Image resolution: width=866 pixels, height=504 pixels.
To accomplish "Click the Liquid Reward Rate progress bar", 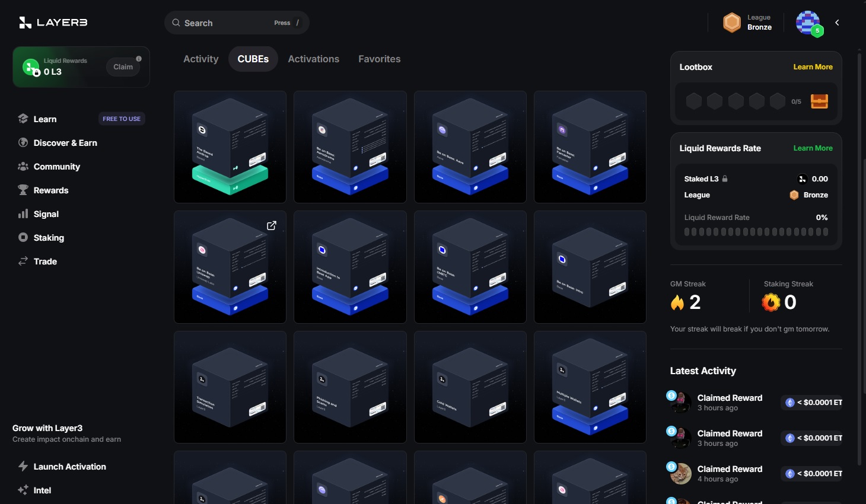I will (756, 232).
